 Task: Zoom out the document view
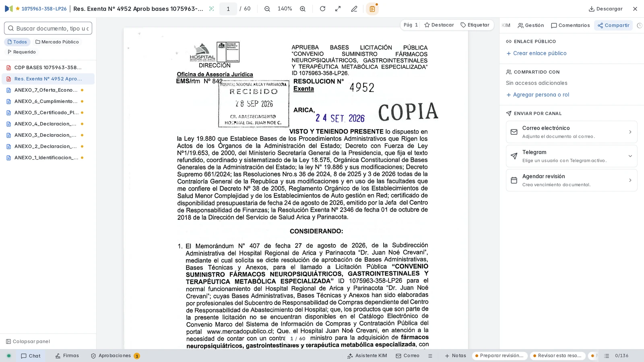pos(267,9)
